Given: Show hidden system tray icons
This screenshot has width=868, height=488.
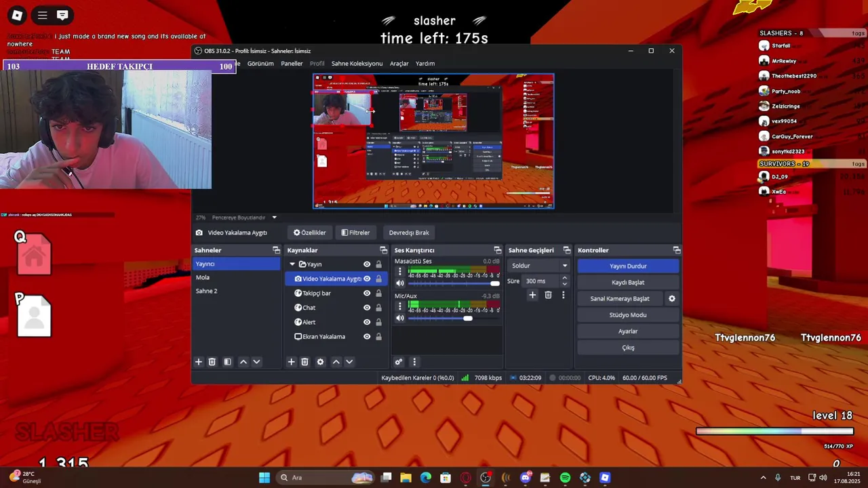Looking at the screenshot, I should coord(763,478).
